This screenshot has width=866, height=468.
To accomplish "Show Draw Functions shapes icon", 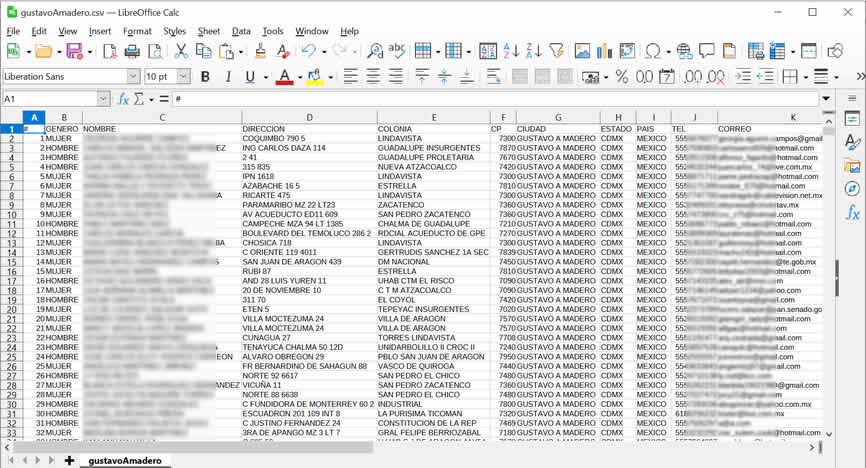I will [x=835, y=51].
